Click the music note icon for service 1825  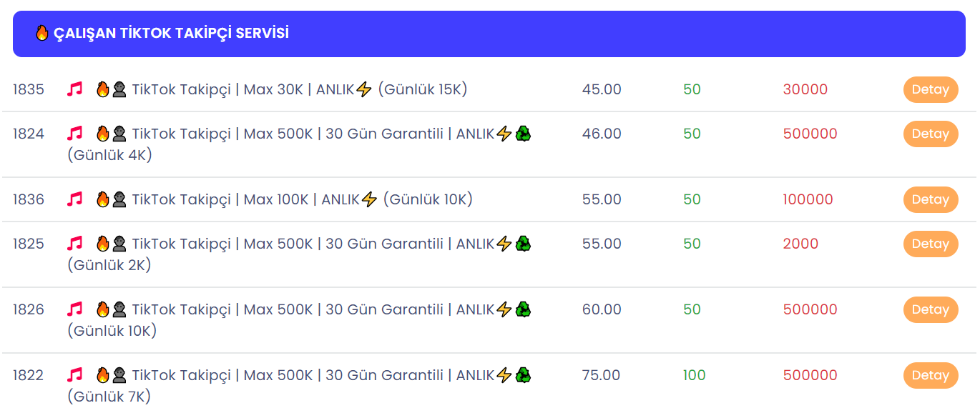click(x=75, y=244)
